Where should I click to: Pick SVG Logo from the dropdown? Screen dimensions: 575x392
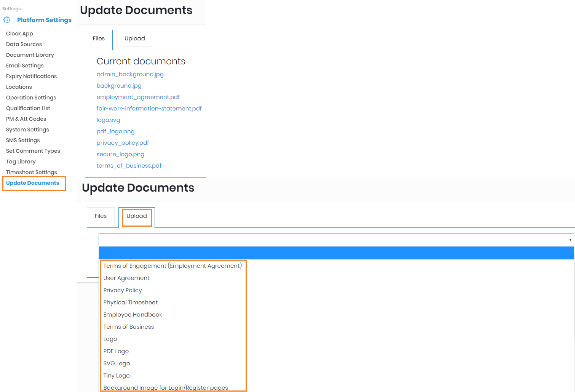pyautogui.click(x=117, y=363)
